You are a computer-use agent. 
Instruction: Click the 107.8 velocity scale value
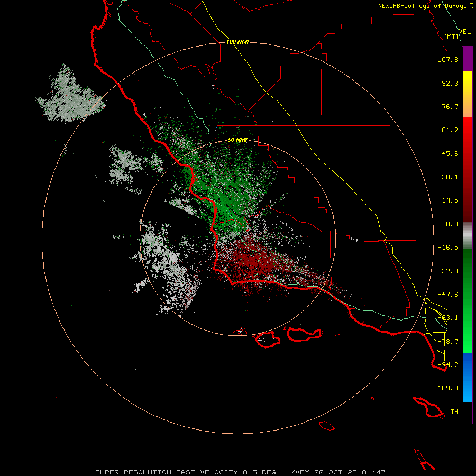point(448,59)
